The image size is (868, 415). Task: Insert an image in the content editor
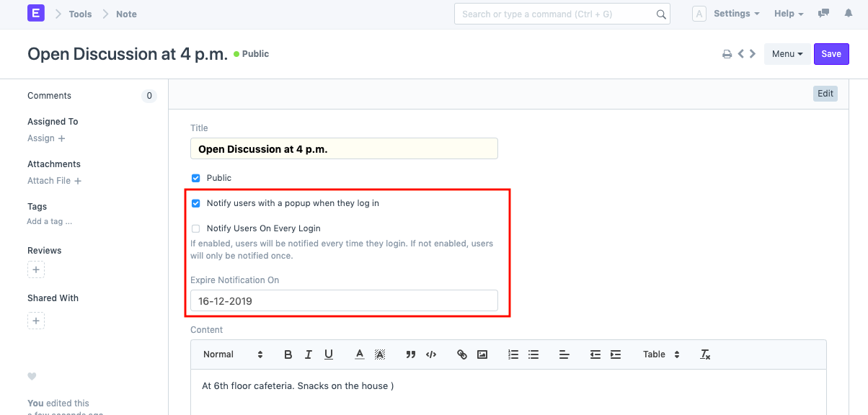pyautogui.click(x=482, y=354)
